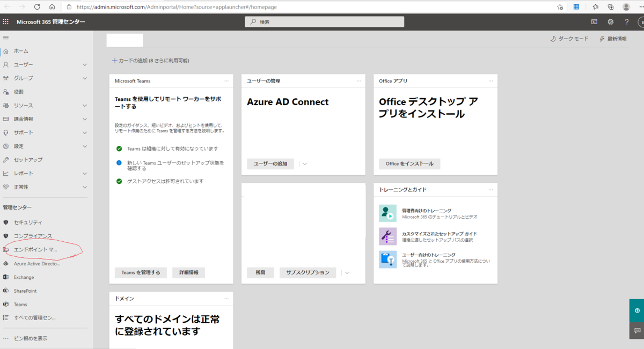Screen dimensions: 644x349
Task: Click the Teams admin icon
Action: point(6,304)
